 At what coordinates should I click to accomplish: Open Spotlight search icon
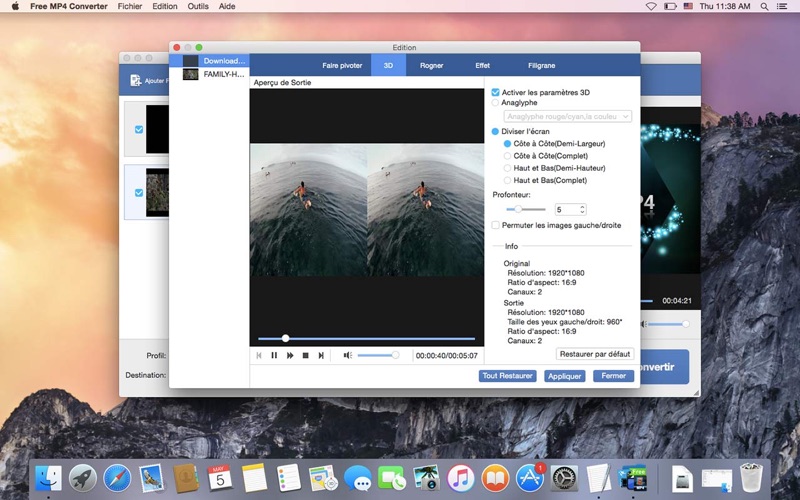point(764,6)
